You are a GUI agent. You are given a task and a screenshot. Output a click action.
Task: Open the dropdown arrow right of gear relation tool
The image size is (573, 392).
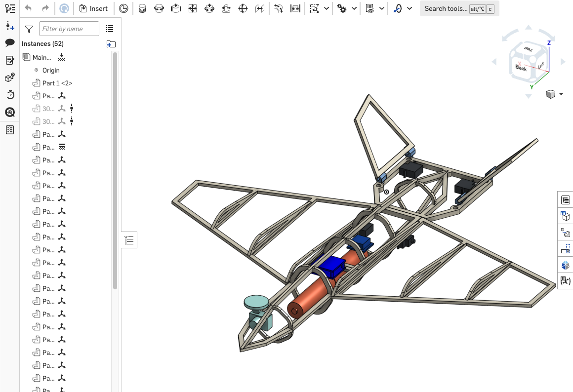(382, 8)
